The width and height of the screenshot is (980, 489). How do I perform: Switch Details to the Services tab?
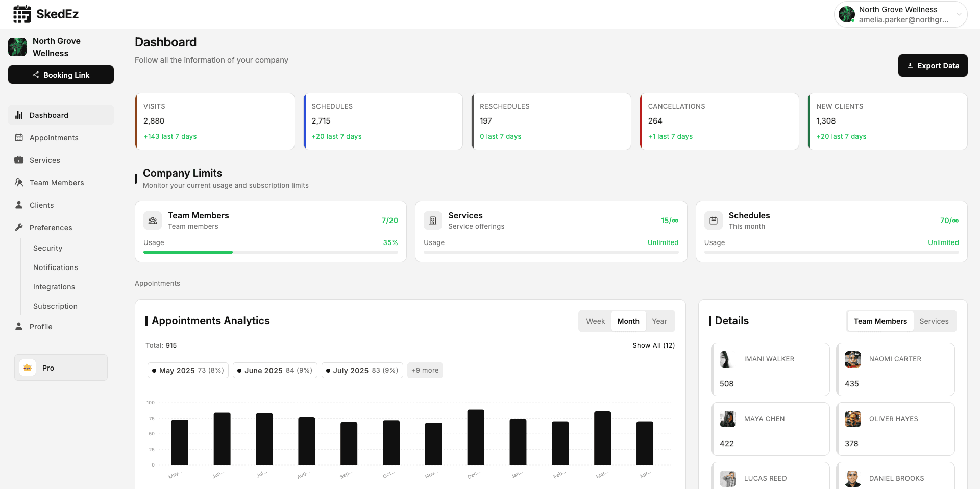point(934,321)
